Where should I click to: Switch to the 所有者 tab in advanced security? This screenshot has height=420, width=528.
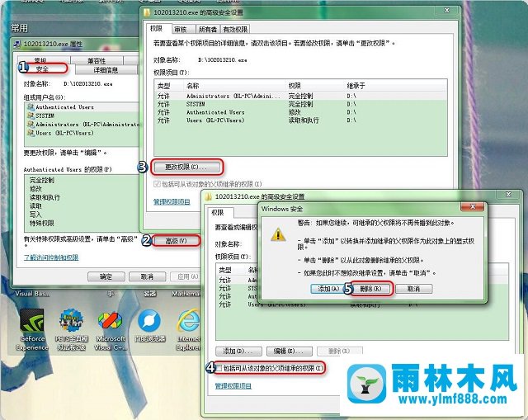point(207,30)
